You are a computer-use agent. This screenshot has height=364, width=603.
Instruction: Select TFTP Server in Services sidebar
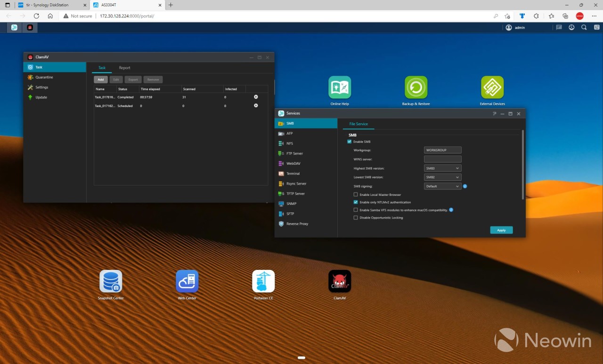306,194
